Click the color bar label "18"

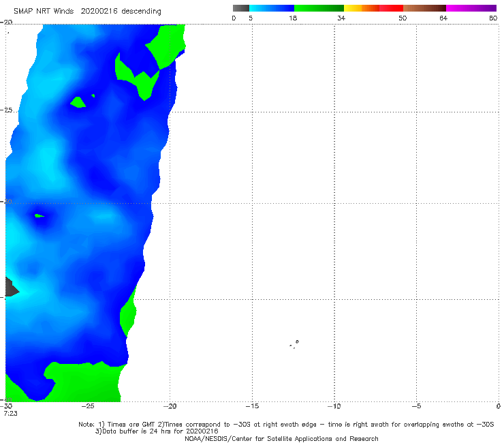tap(293, 18)
